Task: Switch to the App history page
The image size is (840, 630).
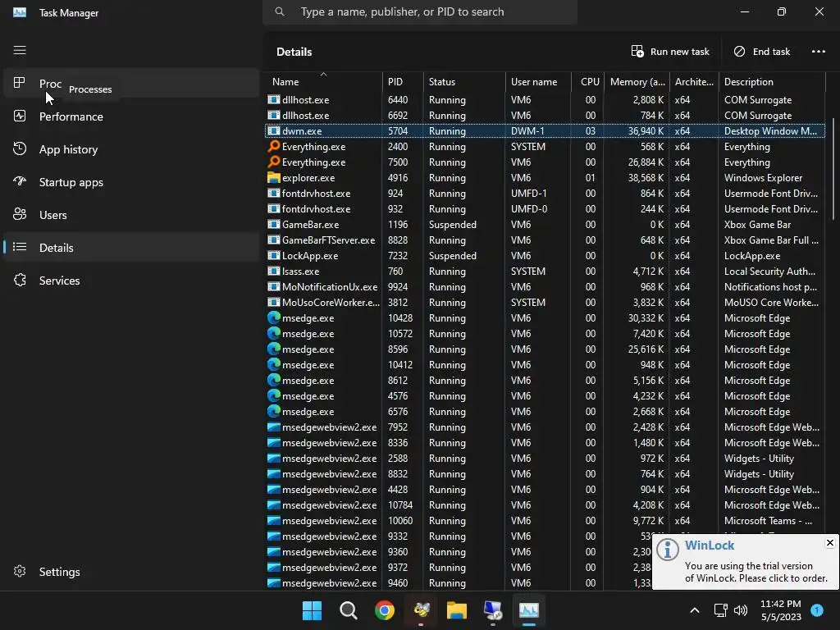Action: pyautogui.click(x=131, y=149)
